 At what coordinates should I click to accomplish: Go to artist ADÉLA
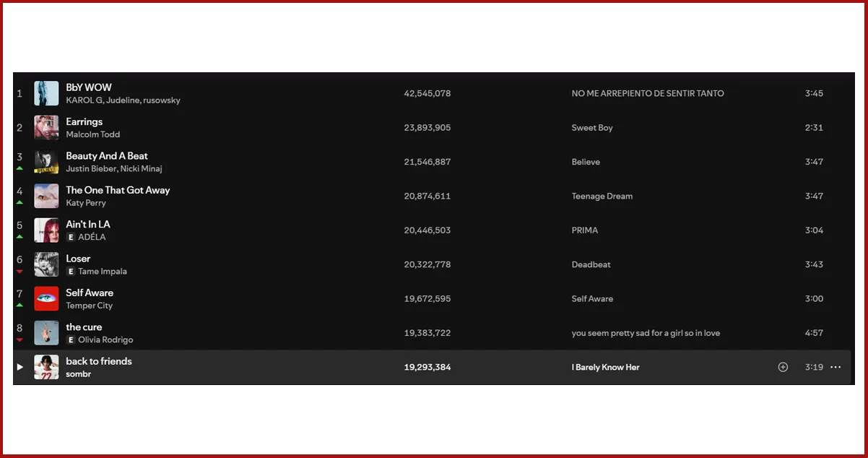pos(92,237)
